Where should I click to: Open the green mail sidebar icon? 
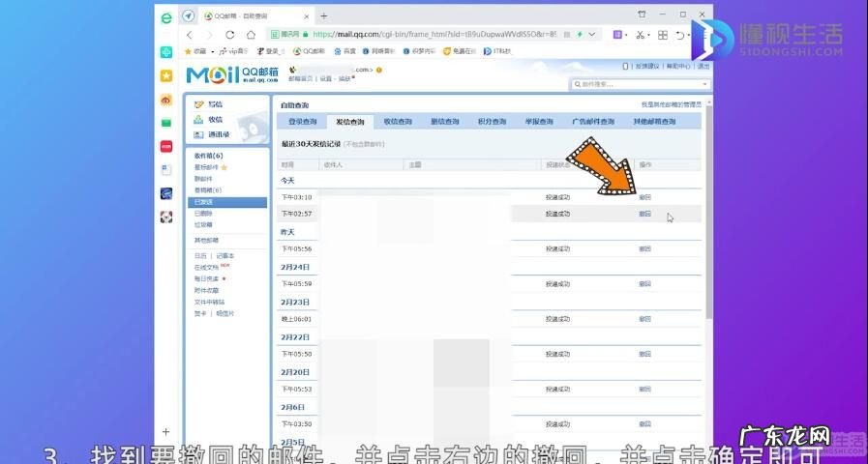coord(166,123)
